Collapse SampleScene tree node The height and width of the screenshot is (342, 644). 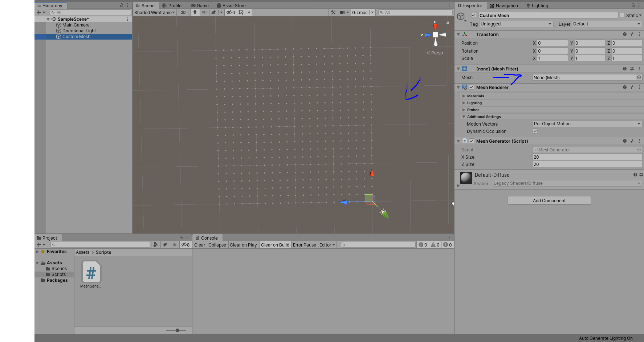coord(48,19)
